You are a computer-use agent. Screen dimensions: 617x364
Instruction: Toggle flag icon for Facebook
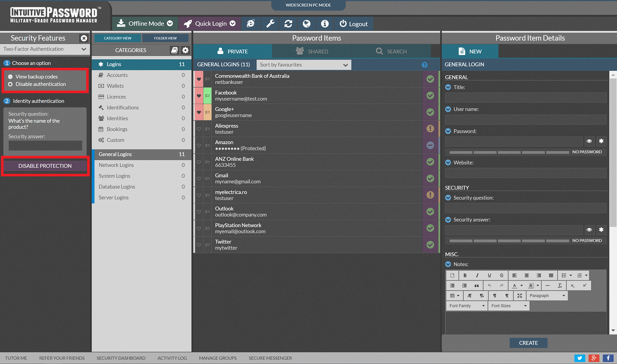[208, 96]
